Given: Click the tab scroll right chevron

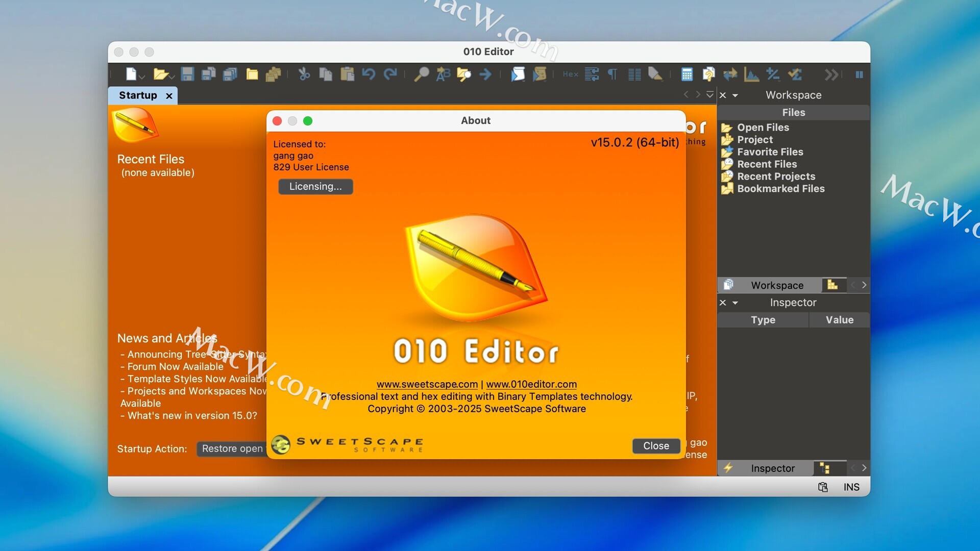Looking at the screenshot, I should click(x=698, y=94).
